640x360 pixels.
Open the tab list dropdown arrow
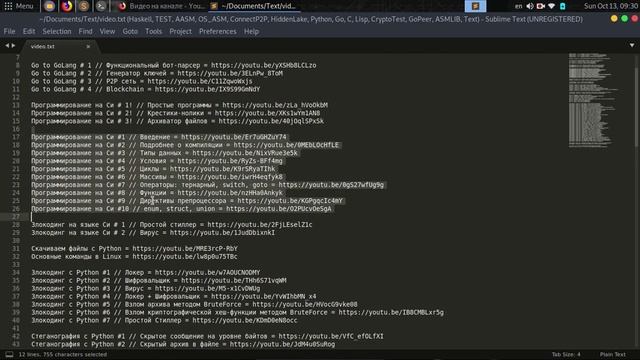point(632,45)
